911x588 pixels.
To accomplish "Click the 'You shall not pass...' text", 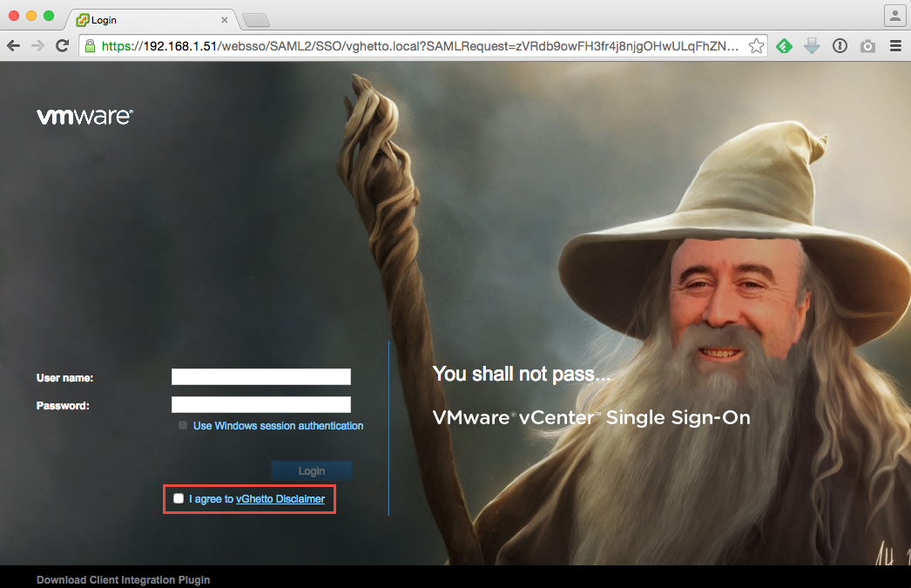I will pos(521,375).
